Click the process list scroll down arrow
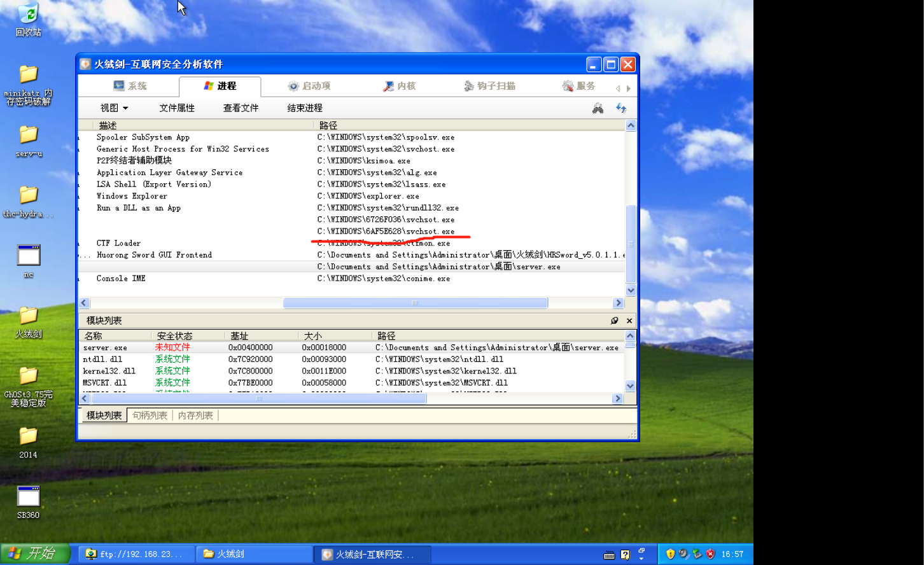This screenshot has width=924, height=565. pyautogui.click(x=631, y=291)
